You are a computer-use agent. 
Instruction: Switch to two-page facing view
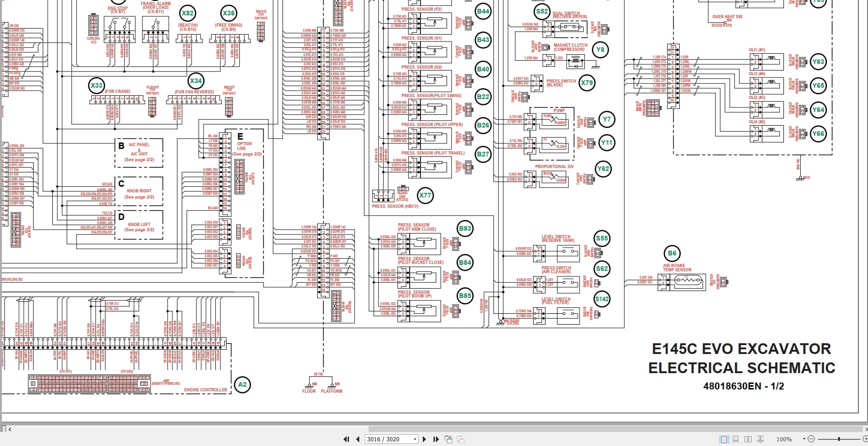[748, 439]
